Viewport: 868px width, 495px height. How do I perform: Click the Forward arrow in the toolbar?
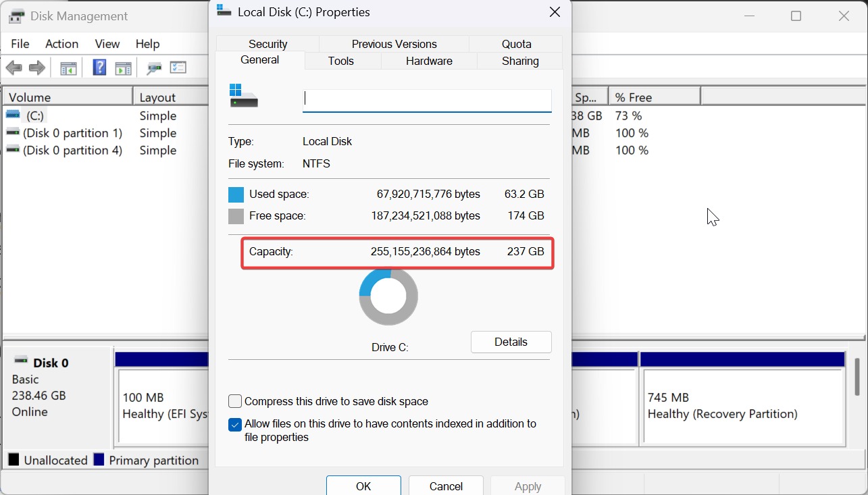click(x=37, y=68)
